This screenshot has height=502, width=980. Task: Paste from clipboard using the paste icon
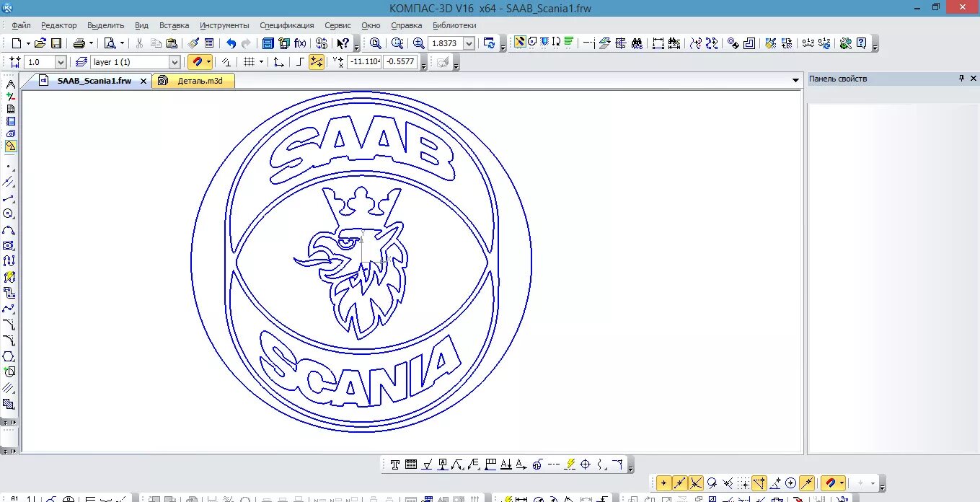coord(171,43)
